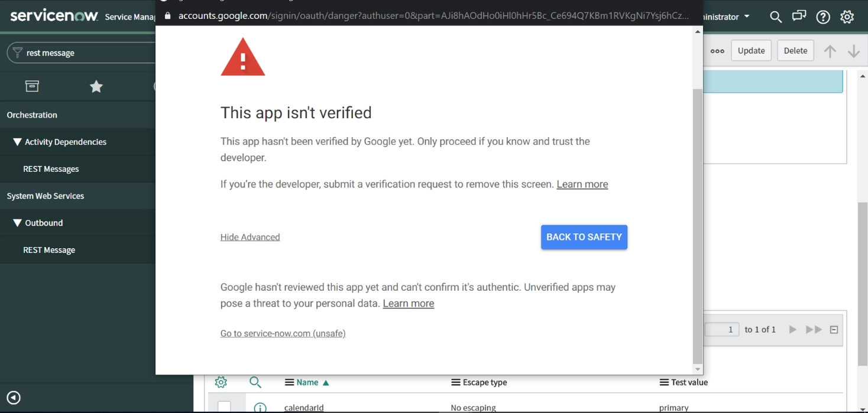
Task: Click the Update button
Action: [x=752, y=51]
